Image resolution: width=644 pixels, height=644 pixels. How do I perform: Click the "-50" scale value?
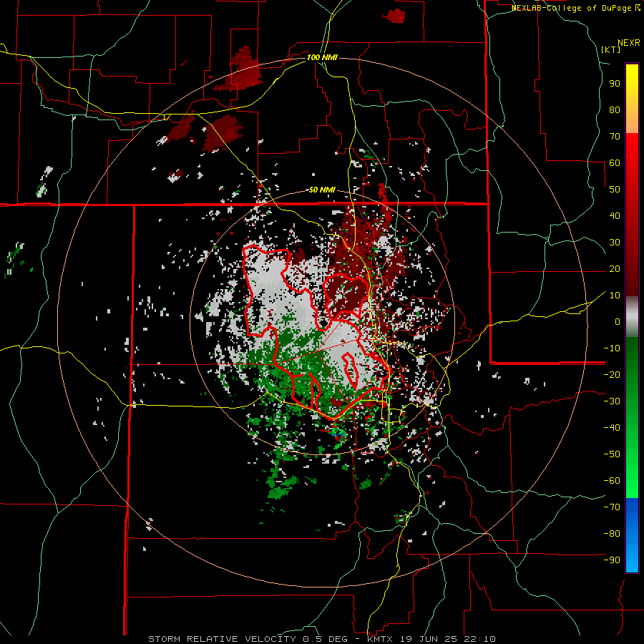612,454
